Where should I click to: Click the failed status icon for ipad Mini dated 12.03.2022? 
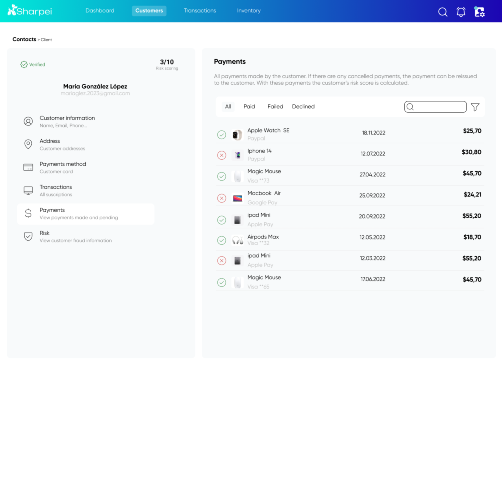[x=221, y=261]
